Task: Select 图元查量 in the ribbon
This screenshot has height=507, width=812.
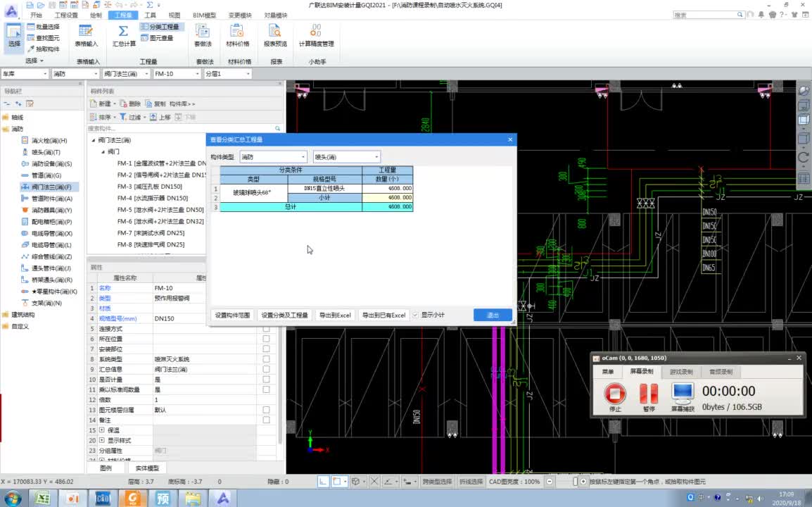Action: pyautogui.click(x=158, y=38)
